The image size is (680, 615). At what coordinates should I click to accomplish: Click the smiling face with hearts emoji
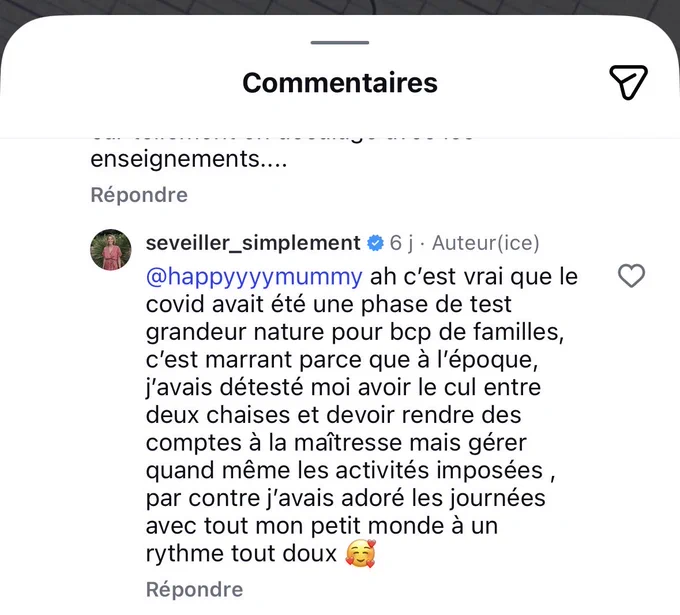click(x=360, y=553)
